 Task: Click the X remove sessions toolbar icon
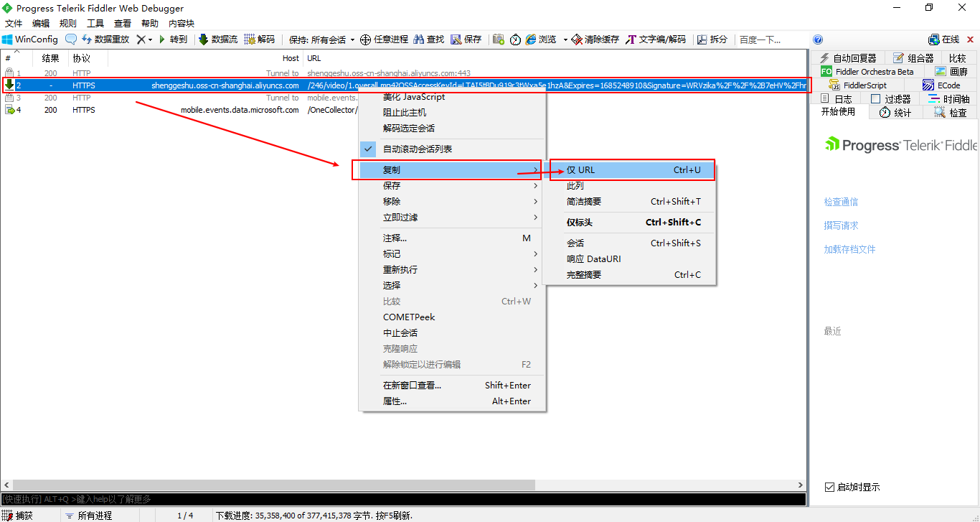coord(141,39)
